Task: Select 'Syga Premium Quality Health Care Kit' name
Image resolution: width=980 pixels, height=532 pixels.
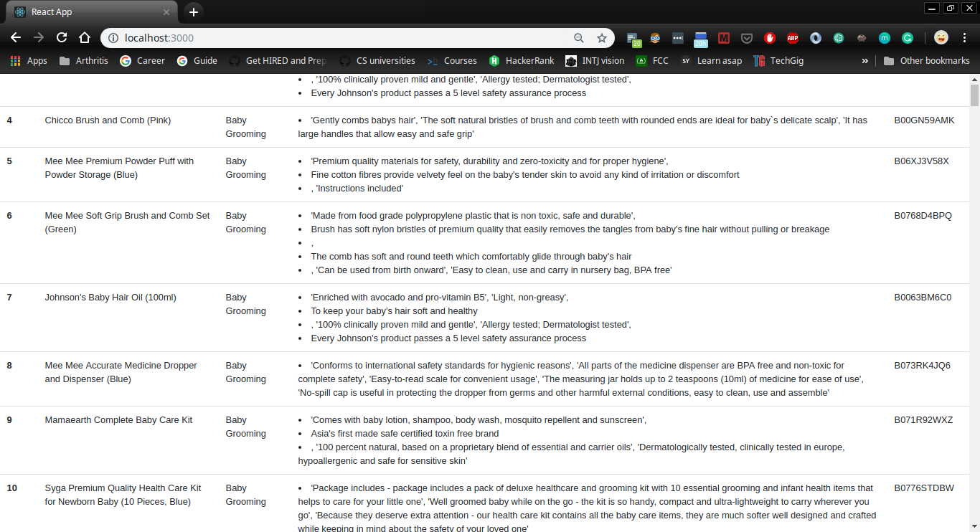Action: [123, 495]
